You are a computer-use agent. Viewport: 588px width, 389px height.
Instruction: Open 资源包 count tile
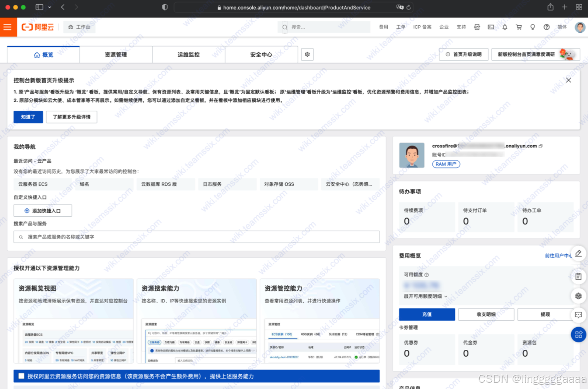click(x=545, y=349)
